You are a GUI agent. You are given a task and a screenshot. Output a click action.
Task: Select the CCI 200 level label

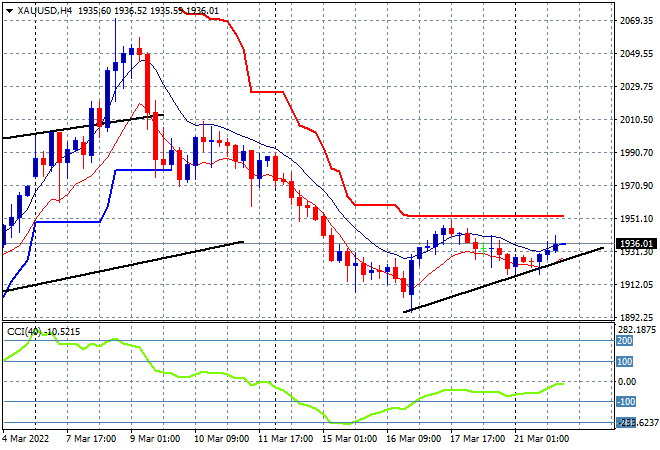point(625,341)
